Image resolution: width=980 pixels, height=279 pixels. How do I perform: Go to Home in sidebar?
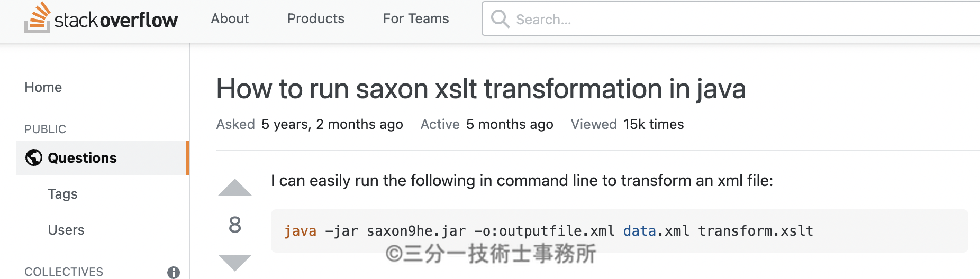[43, 87]
